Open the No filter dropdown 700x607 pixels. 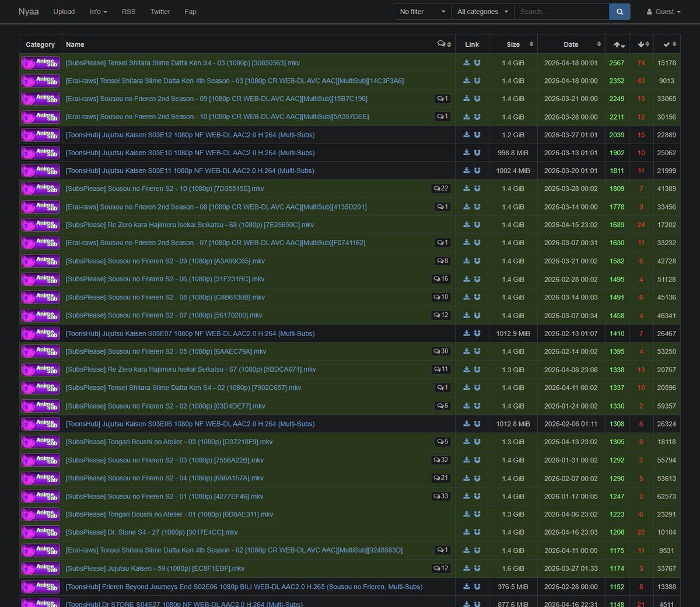pos(423,12)
